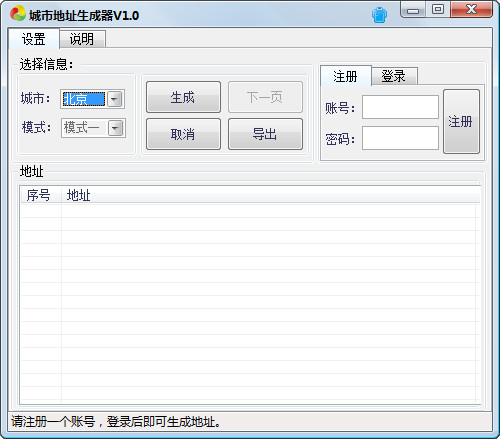
Task: Minimize the window
Action: click(x=413, y=10)
